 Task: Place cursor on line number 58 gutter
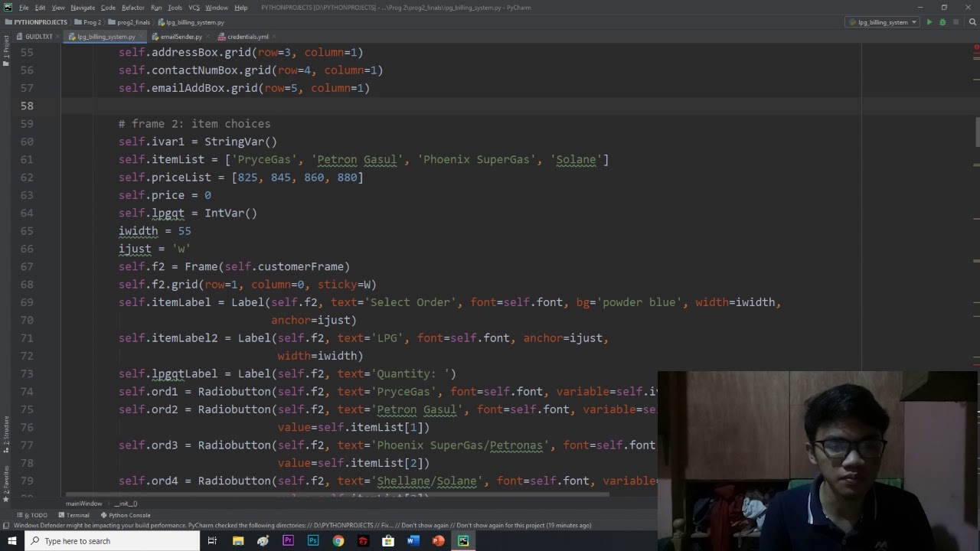[x=27, y=106]
